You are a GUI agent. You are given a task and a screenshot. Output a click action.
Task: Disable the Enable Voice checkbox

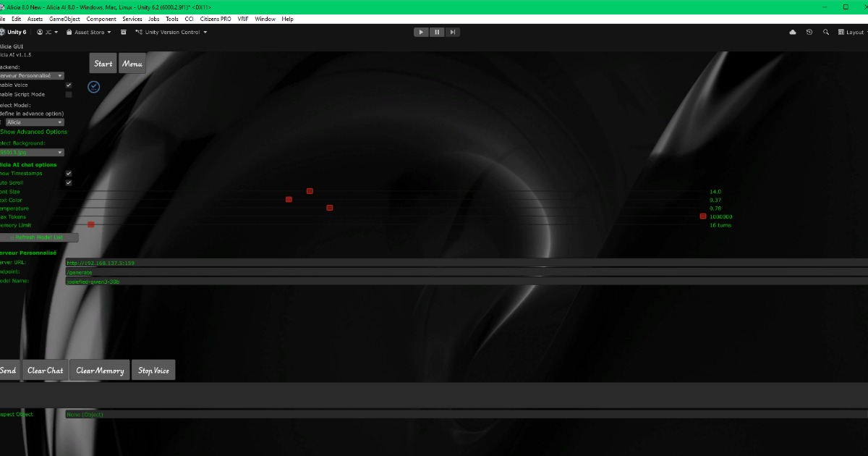click(69, 85)
